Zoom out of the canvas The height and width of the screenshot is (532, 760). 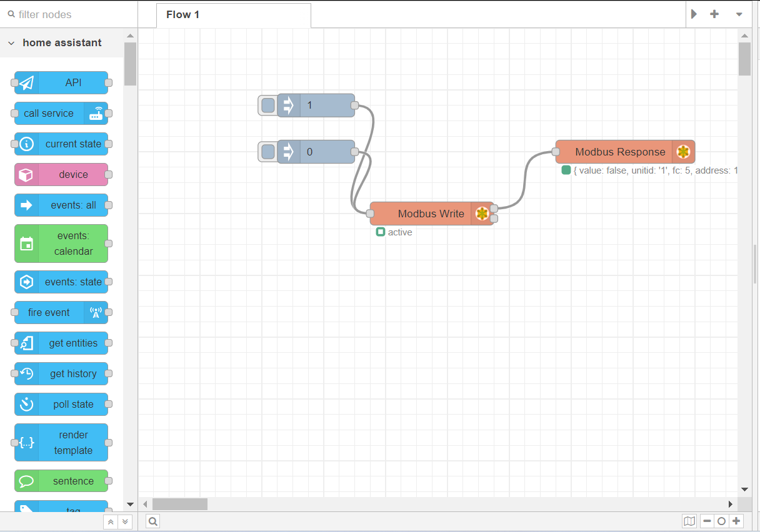coord(707,521)
